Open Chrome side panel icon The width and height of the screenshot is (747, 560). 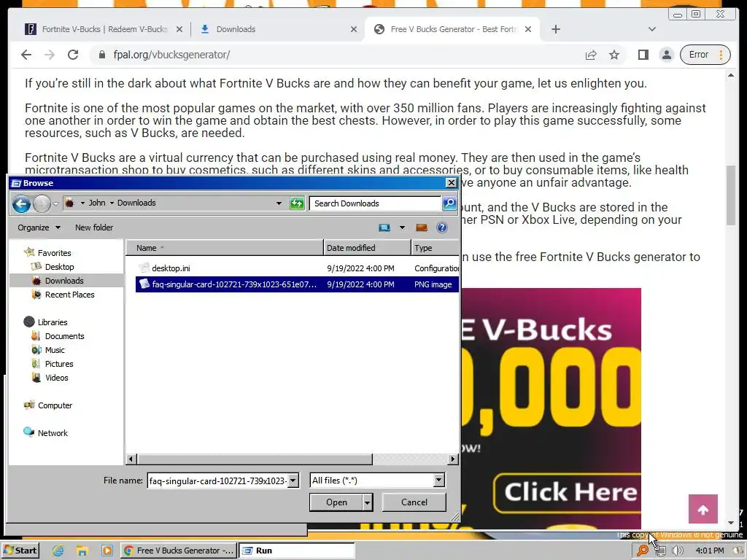643,55
